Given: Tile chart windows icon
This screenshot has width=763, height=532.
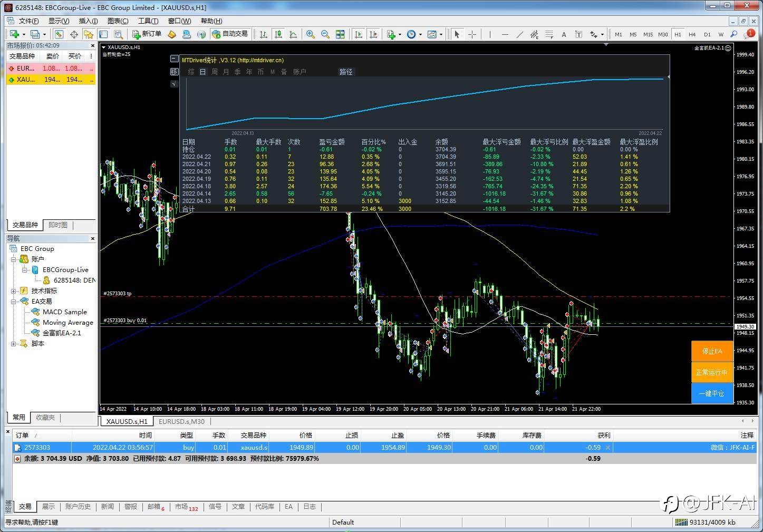Looking at the screenshot, I should coord(340,34).
